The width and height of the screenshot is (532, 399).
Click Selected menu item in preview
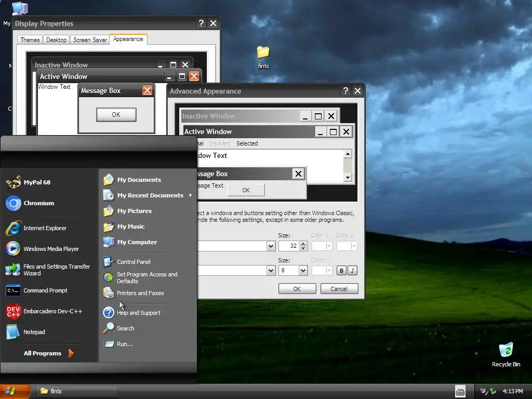point(247,143)
